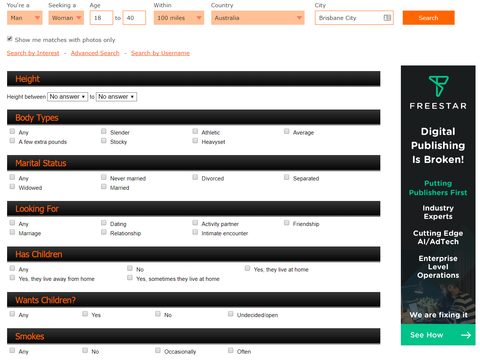Check Any under Looking For
The image size is (480, 360).
[12, 223]
